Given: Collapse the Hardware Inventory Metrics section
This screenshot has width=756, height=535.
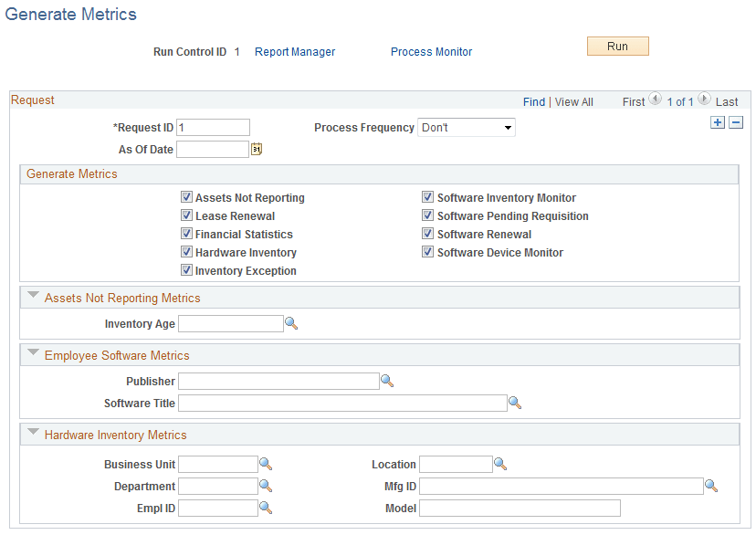Looking at the screenshot, I should pyautogui.click(x=33, y=433).
